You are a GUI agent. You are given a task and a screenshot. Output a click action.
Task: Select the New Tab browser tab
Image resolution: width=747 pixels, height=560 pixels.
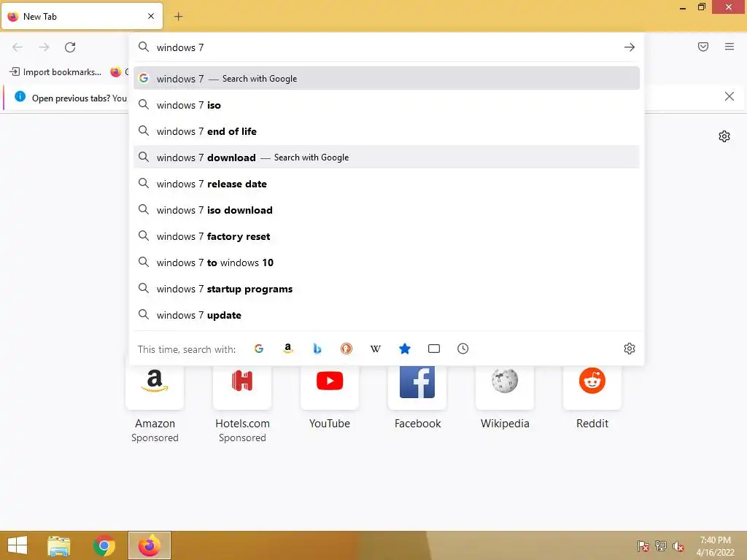[x=82, y=17]
